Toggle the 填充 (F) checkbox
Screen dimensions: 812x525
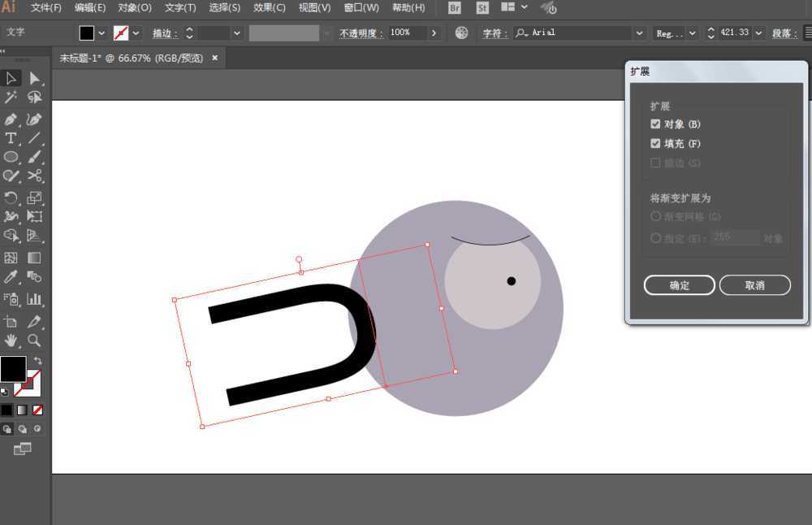pyautogui.click(x=655, y=144)
